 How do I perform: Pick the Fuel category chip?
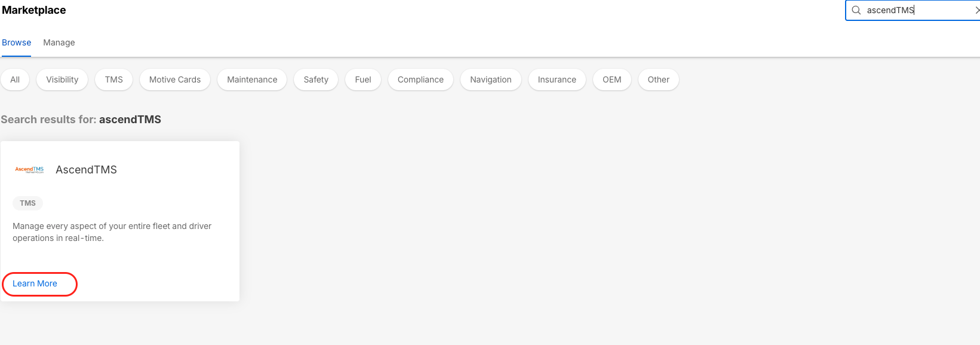[x=363, y=80]
